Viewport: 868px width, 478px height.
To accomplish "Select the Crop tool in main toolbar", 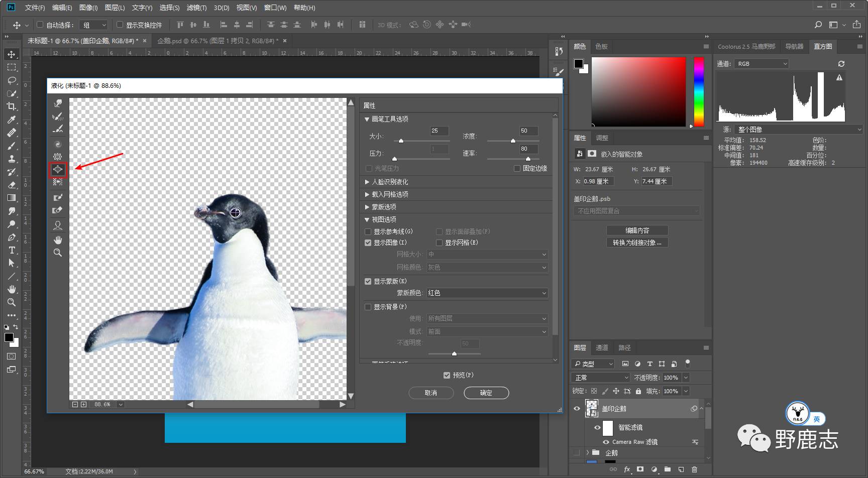I will click(11, 106).
